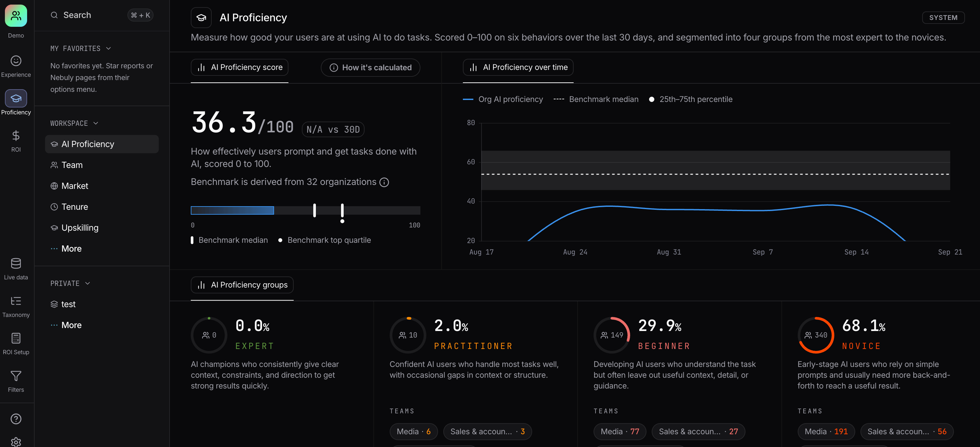Click the Novice group ring showing 340 users
Screen dimensions: 980x447
(x=816, y=335)
